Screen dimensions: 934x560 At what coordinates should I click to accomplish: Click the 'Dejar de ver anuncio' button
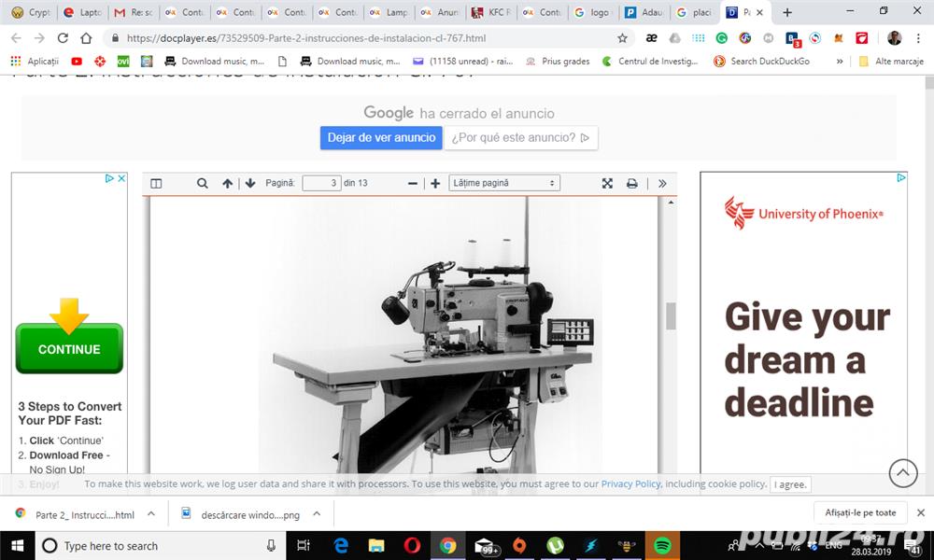[x=381, y=137]
